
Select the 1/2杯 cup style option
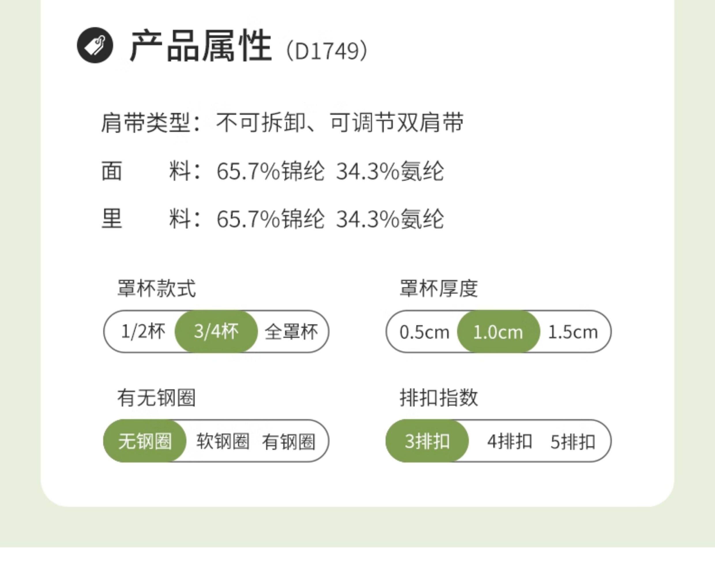143,331
